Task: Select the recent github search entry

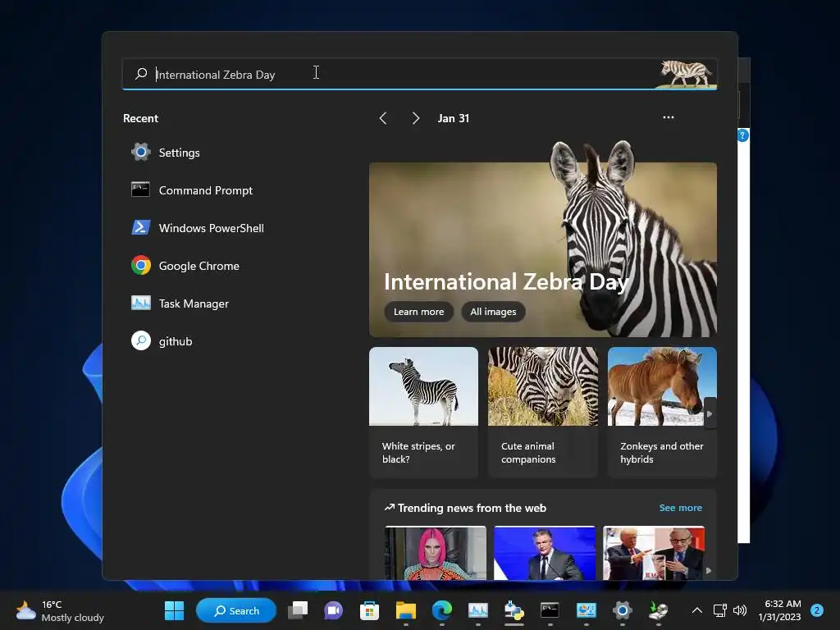Action: 175,341
